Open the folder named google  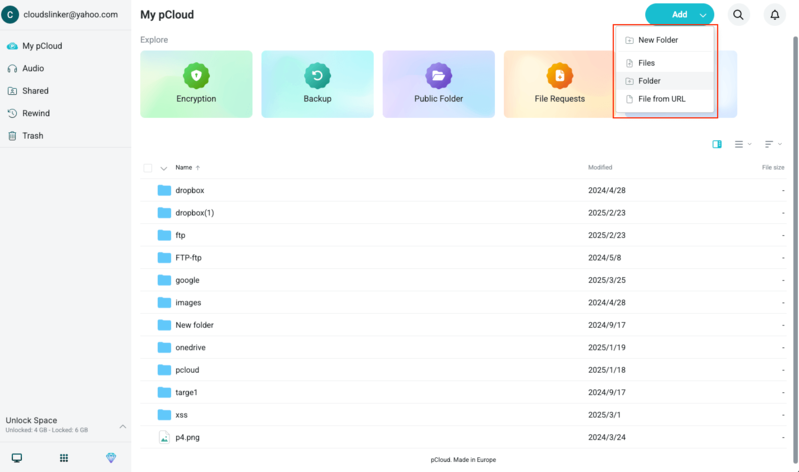(x=188, y=280)
